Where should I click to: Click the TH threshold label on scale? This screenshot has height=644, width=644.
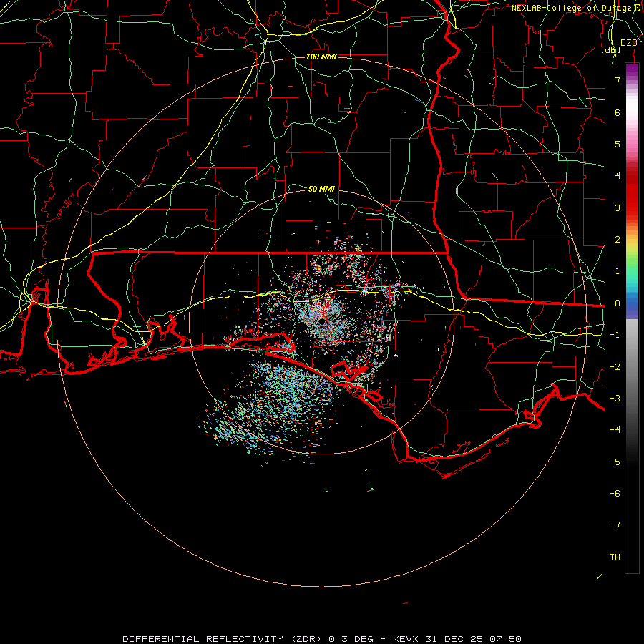click(x=615, y=557)
